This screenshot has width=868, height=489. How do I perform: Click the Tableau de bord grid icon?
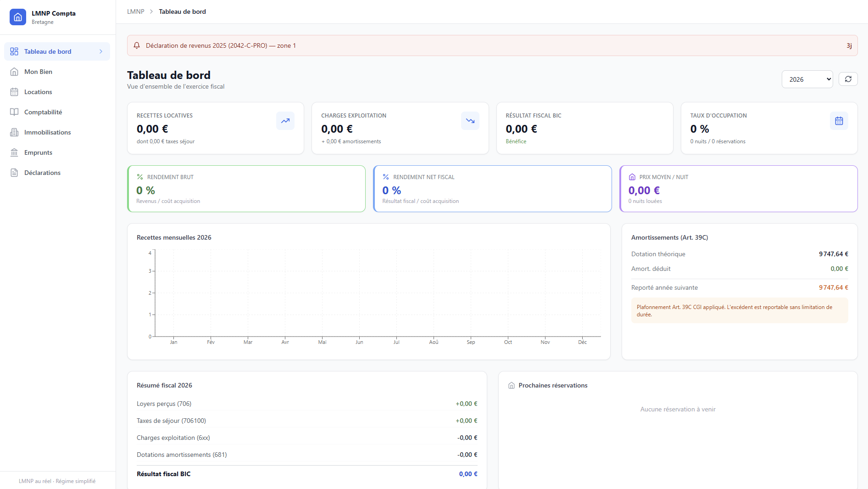click(x=14, y=51)
